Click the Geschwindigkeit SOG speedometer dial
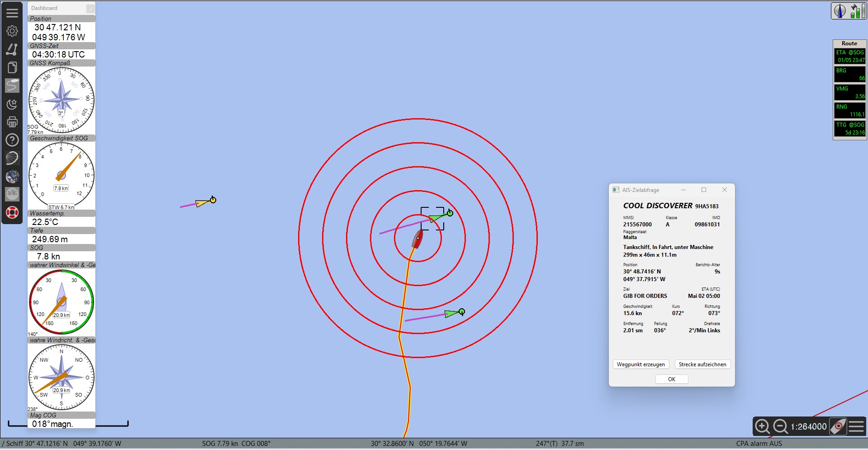 (62, 175)
